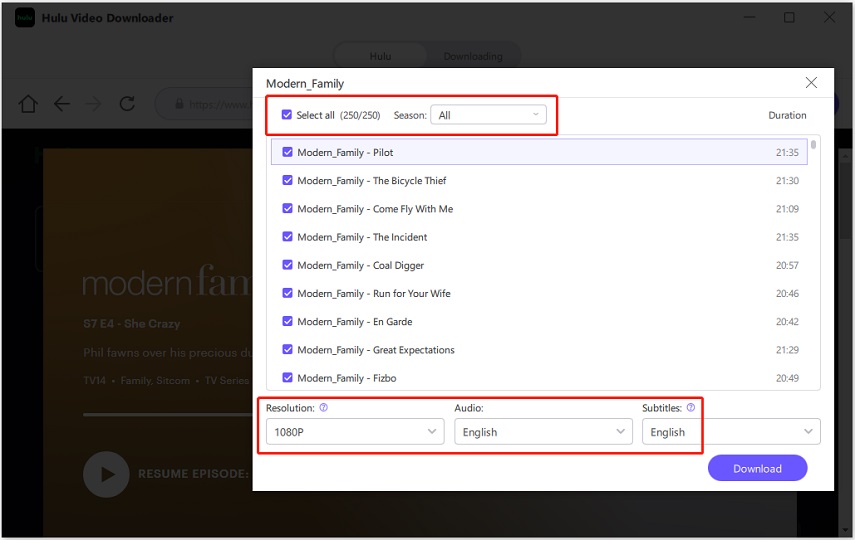Click the video progress bar on Hulu page

167,415
